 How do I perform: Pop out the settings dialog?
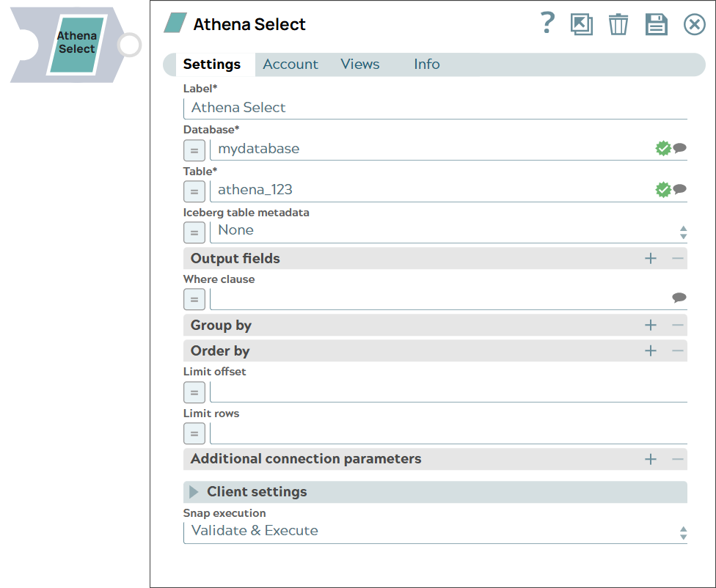click(x=582, y=24)
